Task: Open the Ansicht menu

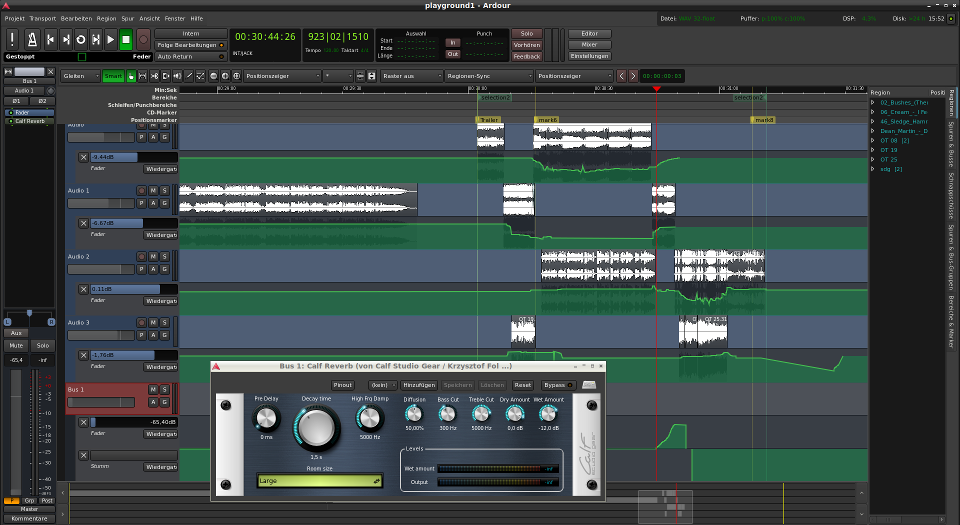Action: click(x=149, y=18)
